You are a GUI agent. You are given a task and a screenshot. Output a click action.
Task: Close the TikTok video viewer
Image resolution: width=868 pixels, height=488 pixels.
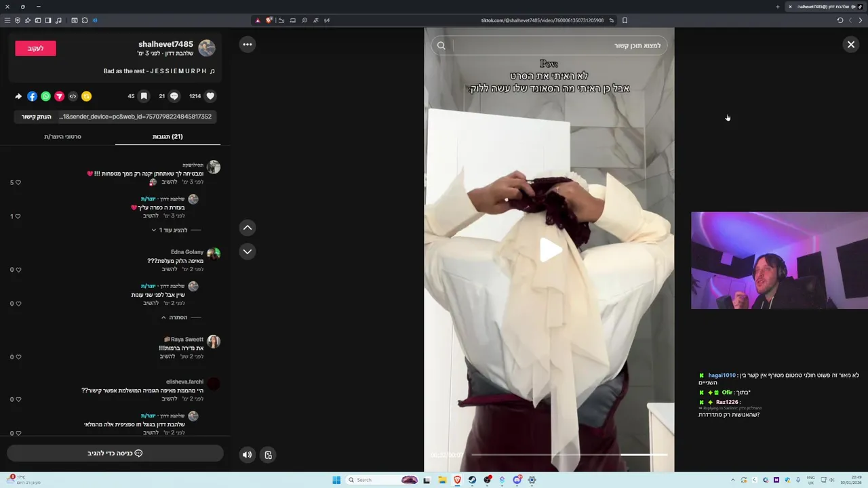click(x=850, y=45)
